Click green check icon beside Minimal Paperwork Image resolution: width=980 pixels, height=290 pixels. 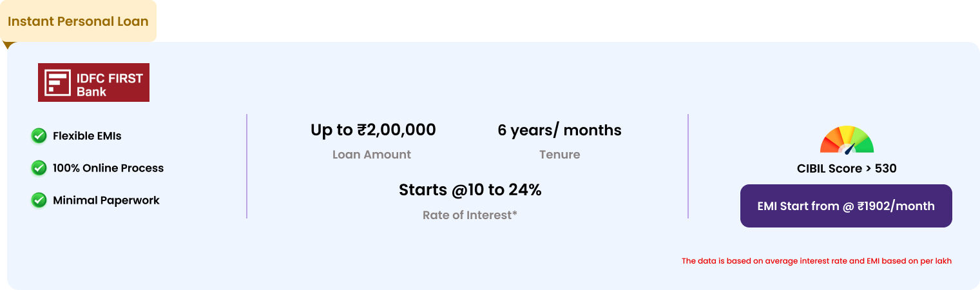click(39, 200)
